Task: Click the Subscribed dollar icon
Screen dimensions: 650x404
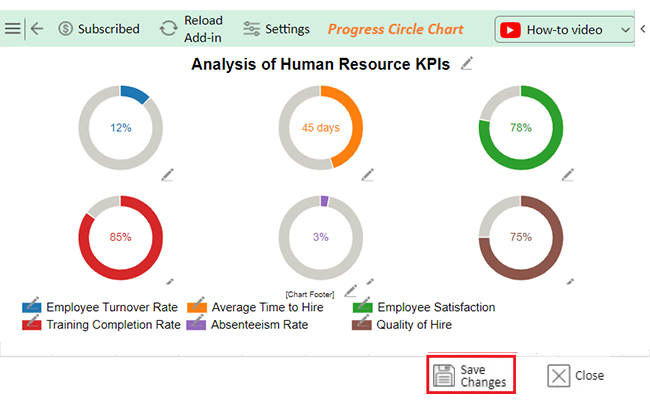Action: pos(65,29)
